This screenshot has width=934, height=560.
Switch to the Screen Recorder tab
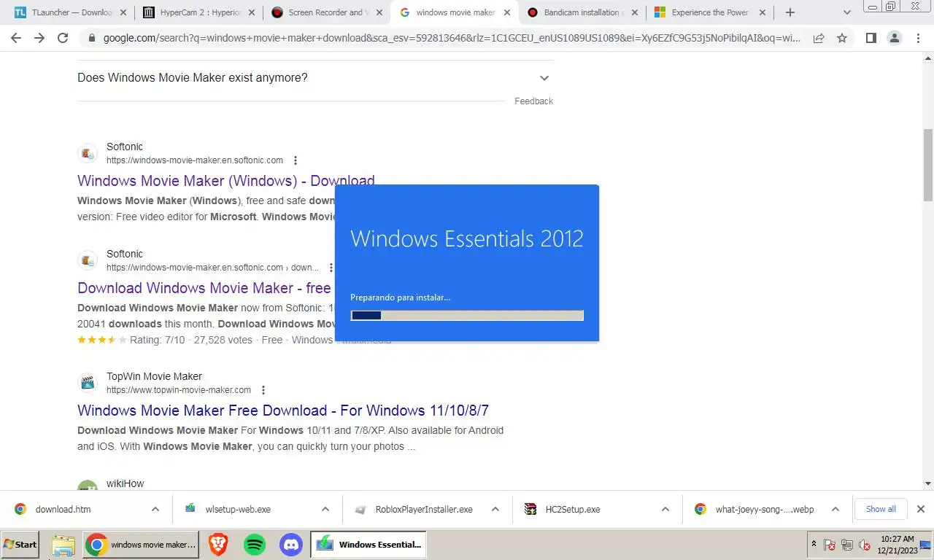coord(326,12)
